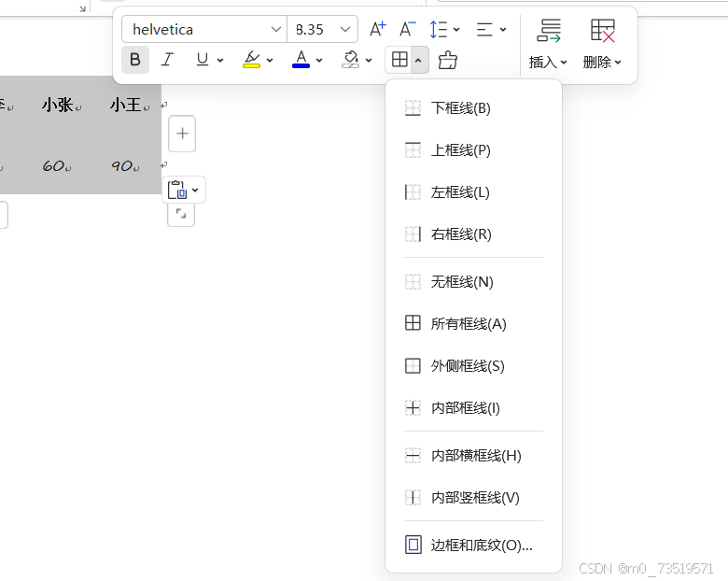Viewport: 728px width, 581px height.
Task: Click the 小张 table header cell
Action: (58, 105)
